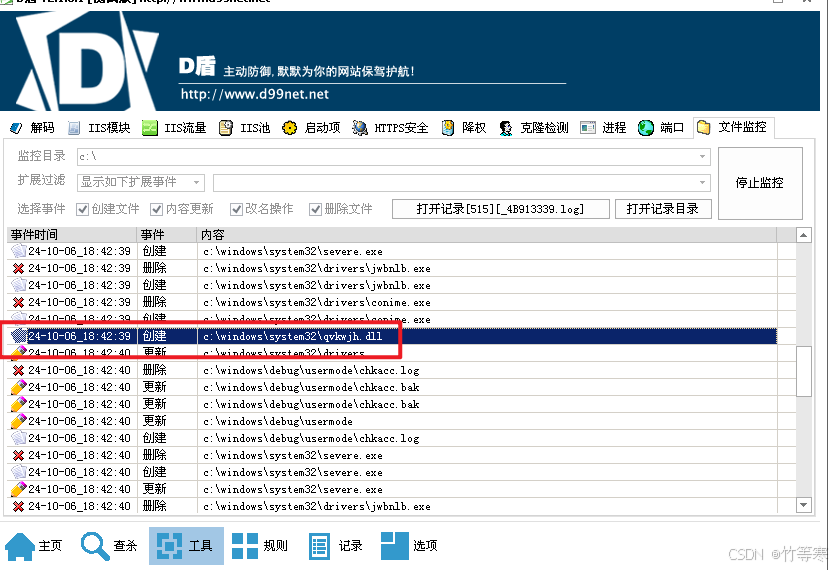Click the event list scrollbar down arrow
840x570 pixels.
(x=803, y=505)
